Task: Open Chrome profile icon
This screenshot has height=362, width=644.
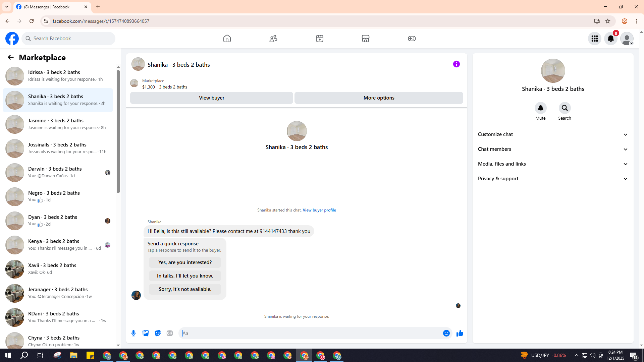Action: pyautogui.click(x=625, y=21)
